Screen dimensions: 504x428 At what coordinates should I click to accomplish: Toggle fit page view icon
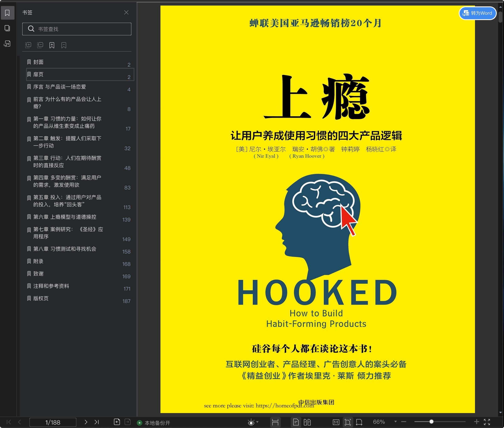click(x=348, y=422)
